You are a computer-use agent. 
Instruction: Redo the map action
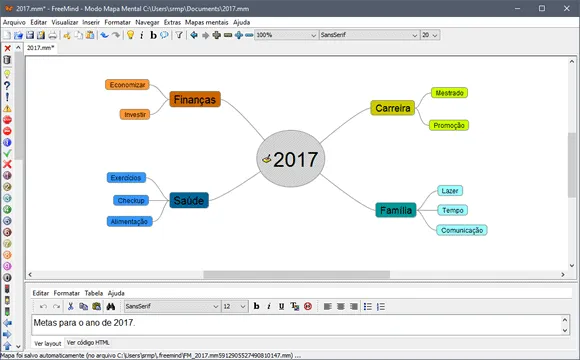tap(116, 35)
